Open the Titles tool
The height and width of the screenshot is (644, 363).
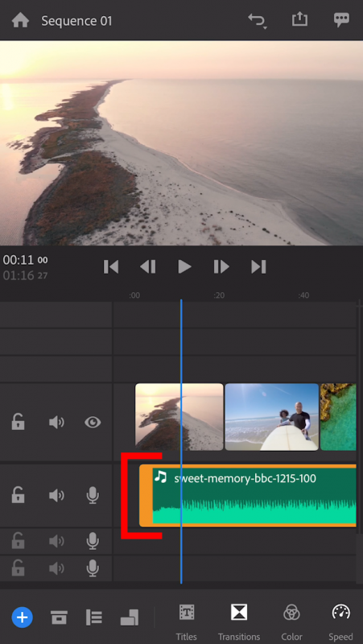tap(187, 622)
